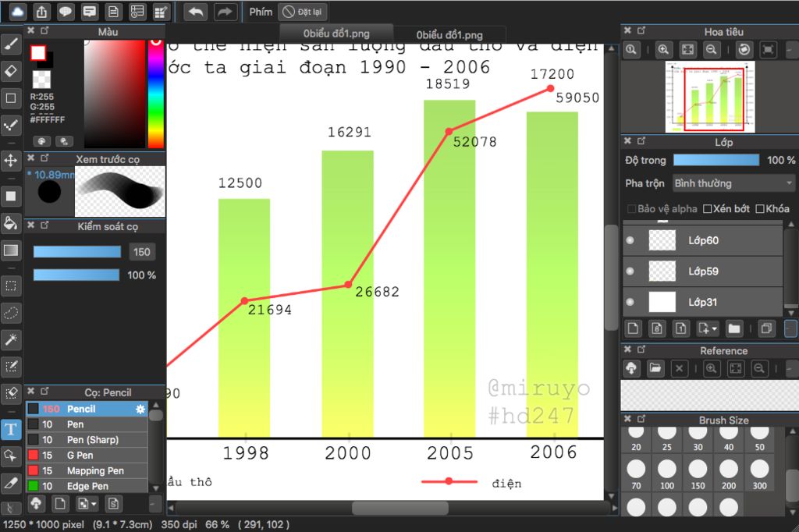Image resolution: width=799 pixels, height=532 pixels.
Task: Reset navigator zoom to 100 percent
Action: click(x=631, y=49)
